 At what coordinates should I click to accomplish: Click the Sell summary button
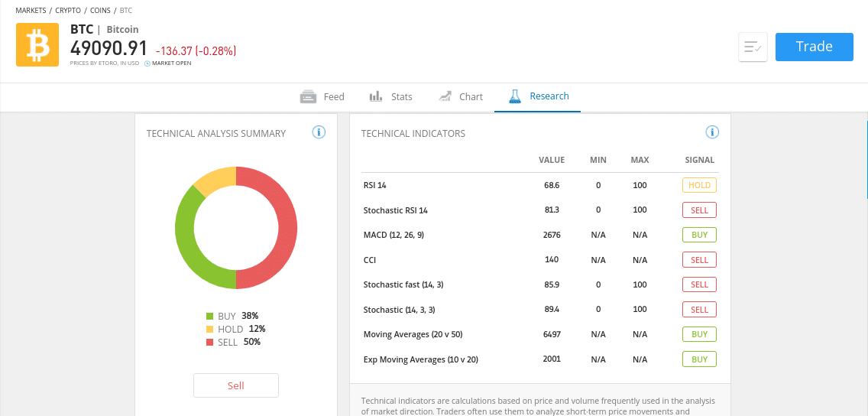pos(236,385)
